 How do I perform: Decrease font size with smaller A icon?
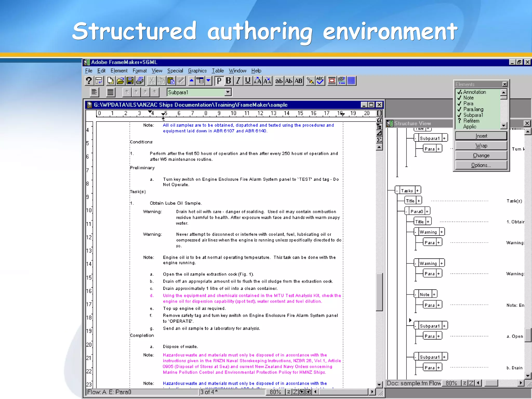pyautogui.click(x=267, y=81)
